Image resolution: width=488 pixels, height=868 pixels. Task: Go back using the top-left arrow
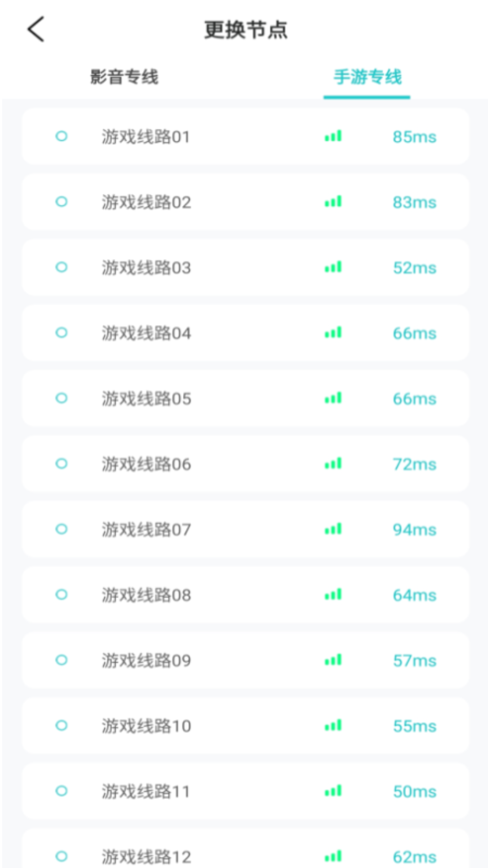[36, 29]
